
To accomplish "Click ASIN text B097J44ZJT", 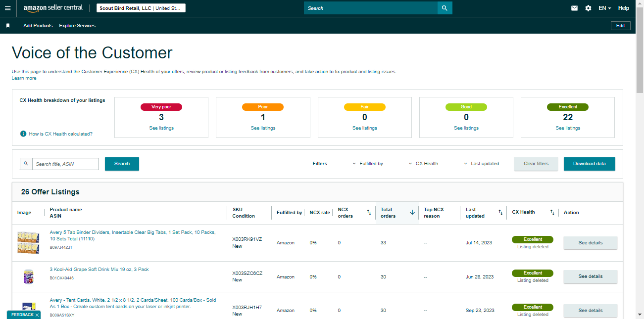I will (61, 247).
